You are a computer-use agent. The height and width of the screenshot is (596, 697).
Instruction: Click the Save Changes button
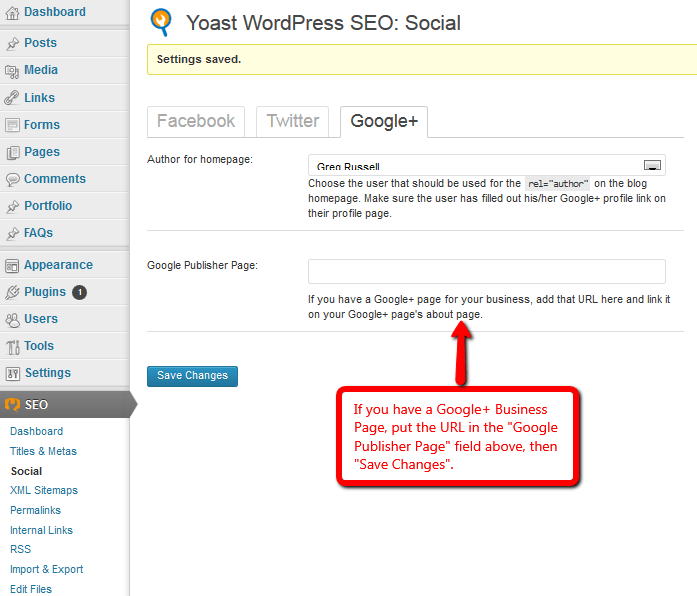pos(192,376)
